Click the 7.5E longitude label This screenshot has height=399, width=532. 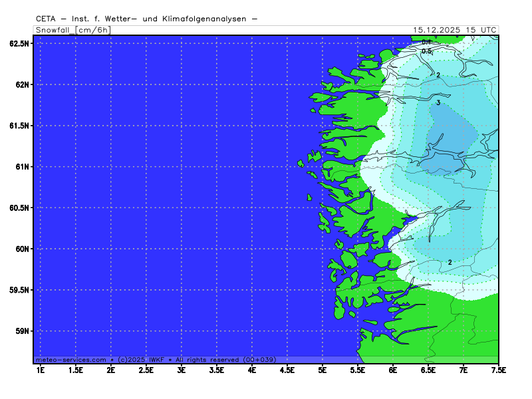coord(499,369)
